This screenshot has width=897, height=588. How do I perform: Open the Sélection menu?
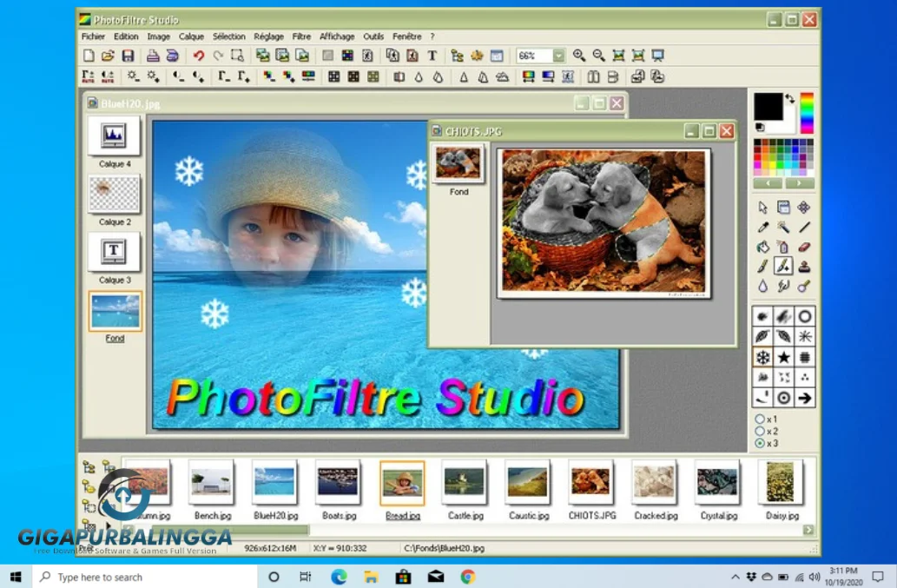pyautogui.click(x=229, y=36)
